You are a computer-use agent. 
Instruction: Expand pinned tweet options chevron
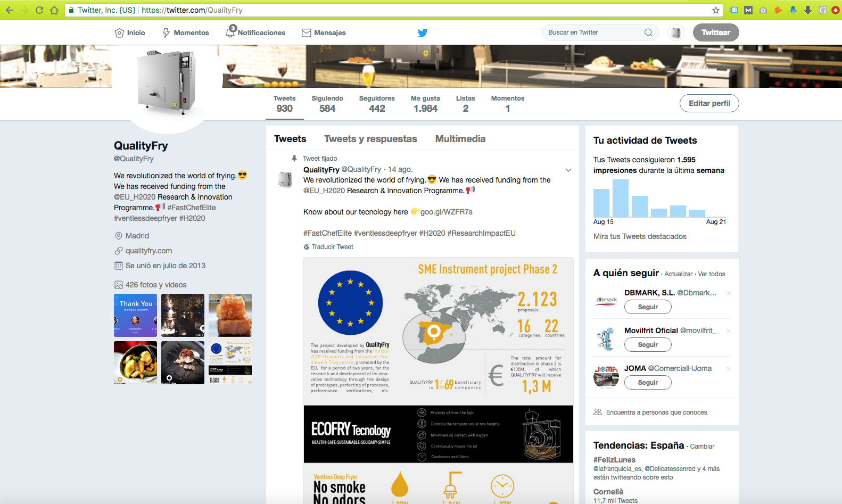[568, 170]
